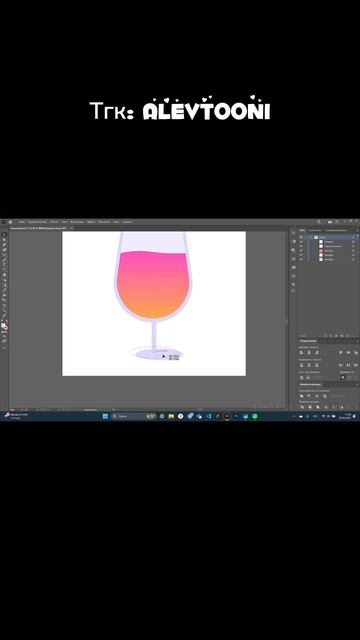
Task: Hide the top highlighted layer via eye icon
Action: (x=301, y=237)
